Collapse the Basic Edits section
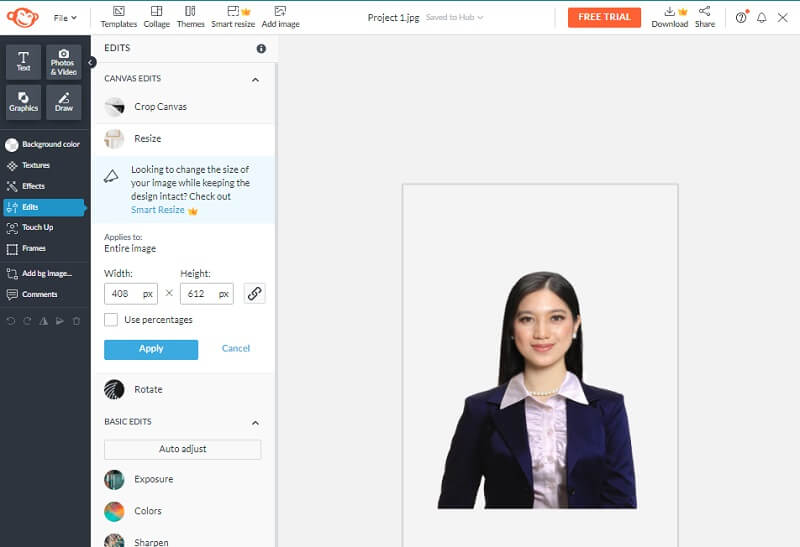 coord(255,422)
